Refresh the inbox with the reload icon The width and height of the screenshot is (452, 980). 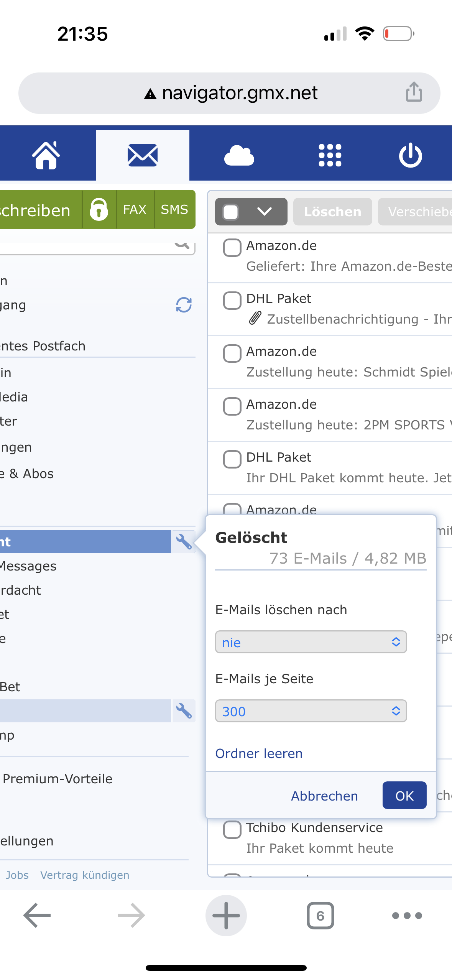pyautogui.click(x=184, y=305)
